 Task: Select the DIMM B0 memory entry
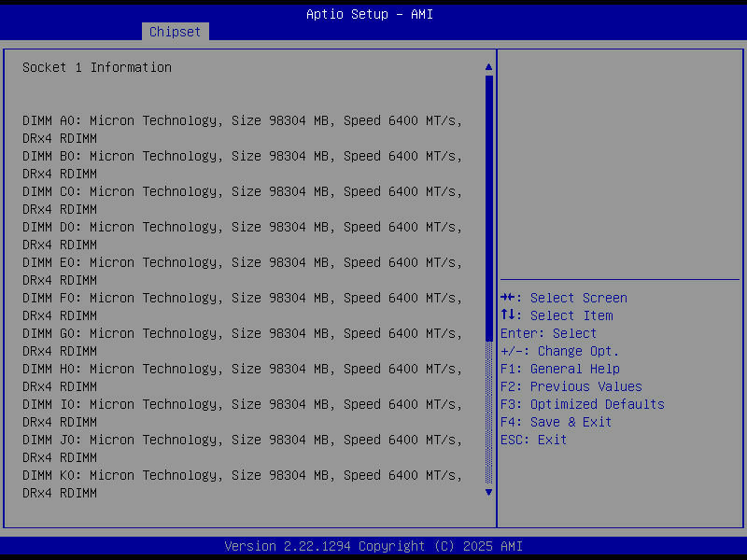pos(245,155)
